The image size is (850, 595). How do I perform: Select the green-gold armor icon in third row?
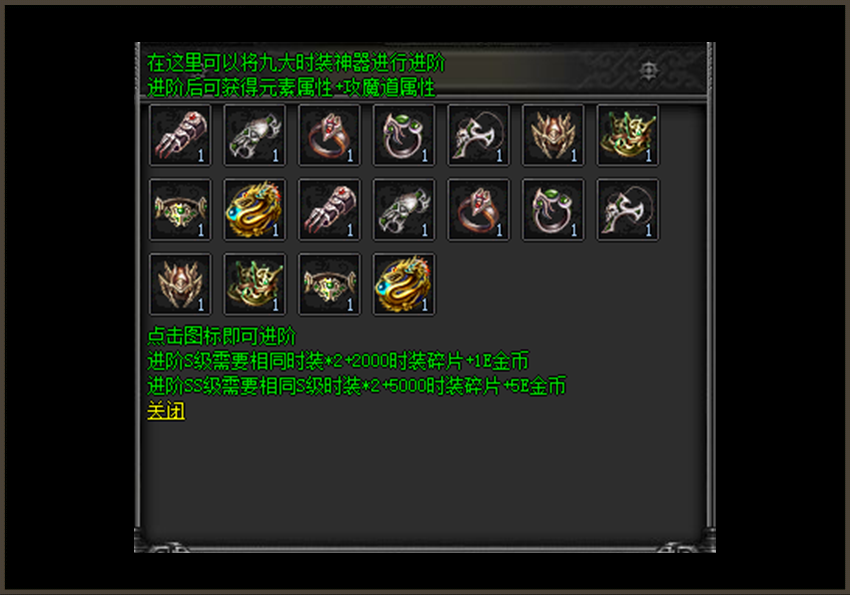point(255,284)
